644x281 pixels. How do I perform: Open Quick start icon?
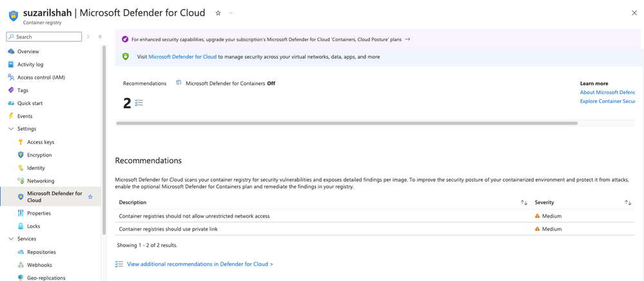[11, 103]
